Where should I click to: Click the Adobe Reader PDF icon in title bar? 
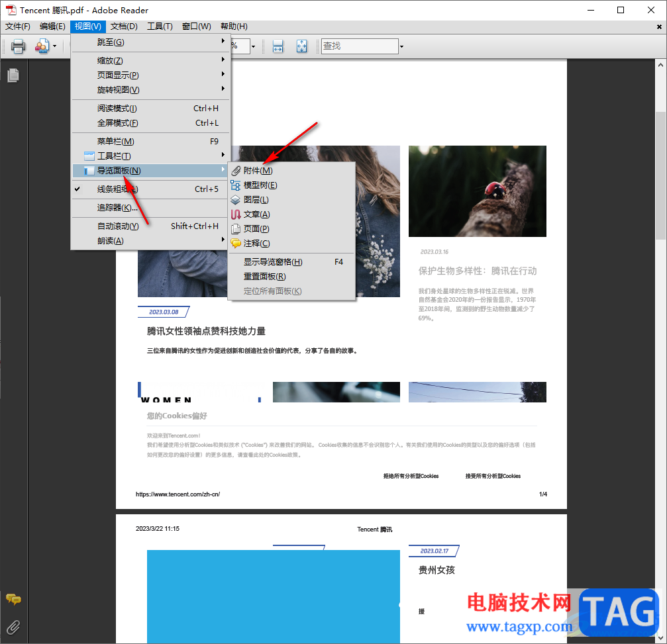[11, 10]
